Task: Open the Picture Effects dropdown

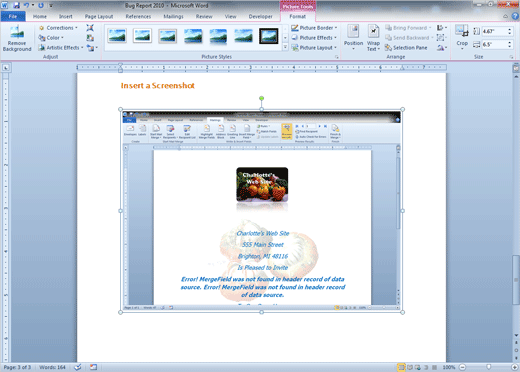Action: click(x=314, y=38)
